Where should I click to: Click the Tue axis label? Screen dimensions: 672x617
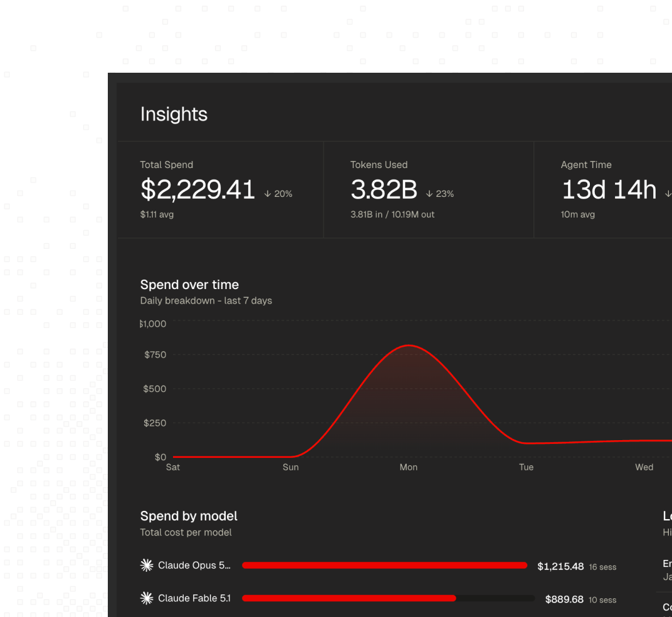[527, 467]
